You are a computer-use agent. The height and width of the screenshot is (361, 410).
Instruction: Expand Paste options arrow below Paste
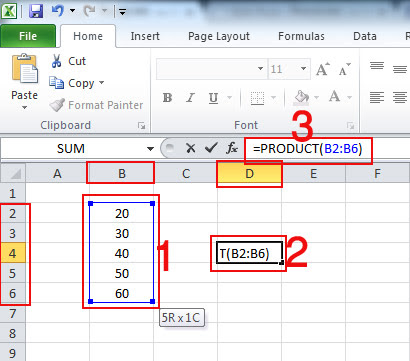[24, 107]
